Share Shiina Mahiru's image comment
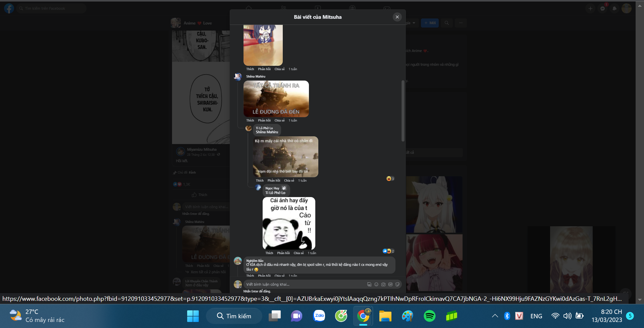 [x=279, y=120]
